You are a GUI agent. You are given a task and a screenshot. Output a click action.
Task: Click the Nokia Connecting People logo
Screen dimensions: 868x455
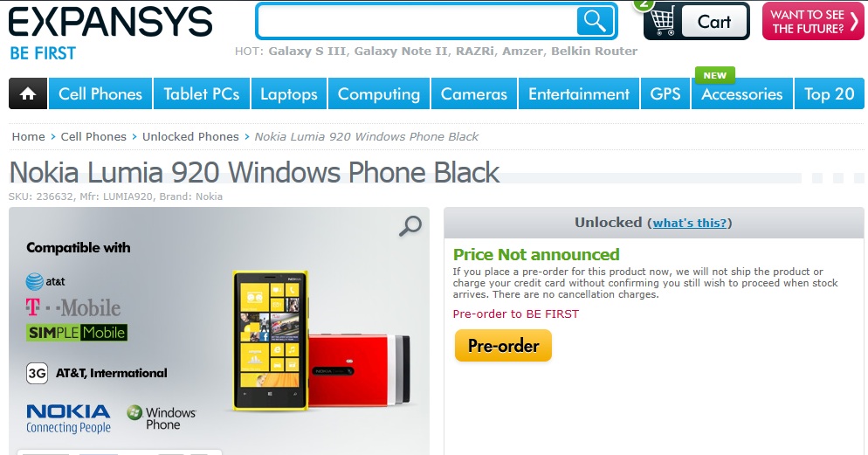point(69,418)
